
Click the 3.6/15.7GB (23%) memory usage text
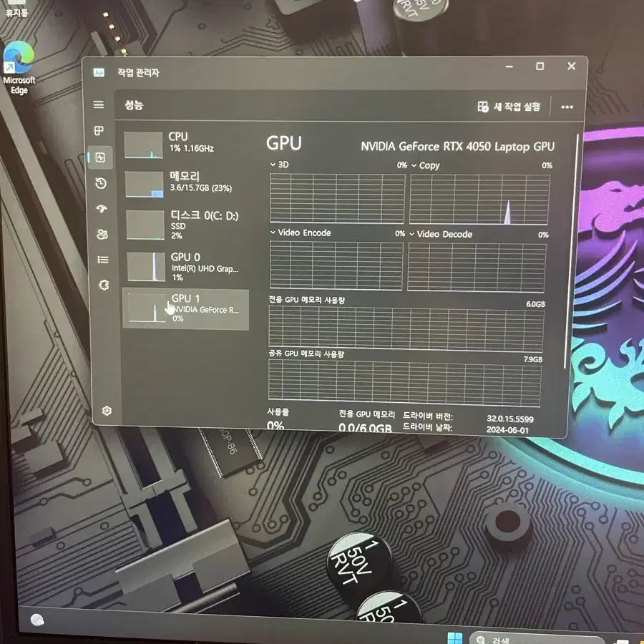pyautogui.click(x=201, y=188)
